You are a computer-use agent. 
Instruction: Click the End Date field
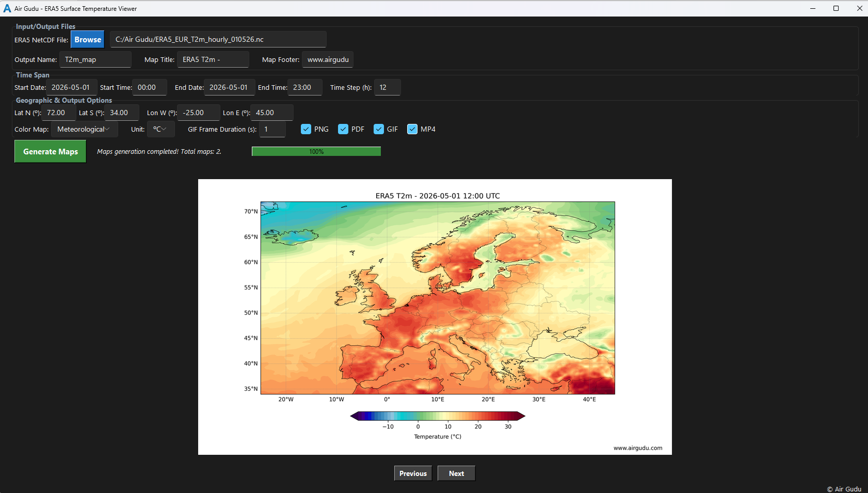pos(230,87)
